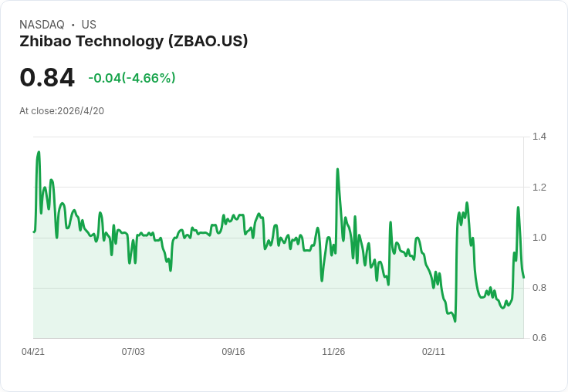Click the 1.0 price axis label
This screenshot has width=568, height=392.
pos(539,238)
